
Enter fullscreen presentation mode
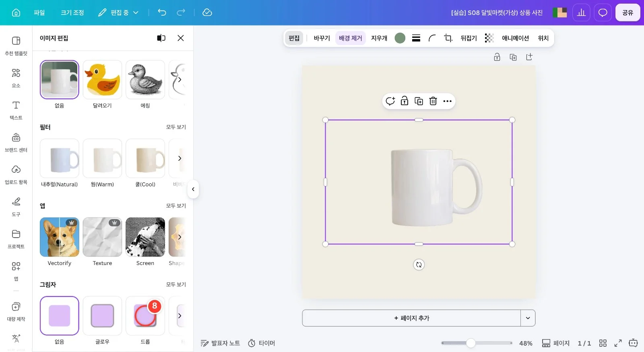click(x=618, y=343)
